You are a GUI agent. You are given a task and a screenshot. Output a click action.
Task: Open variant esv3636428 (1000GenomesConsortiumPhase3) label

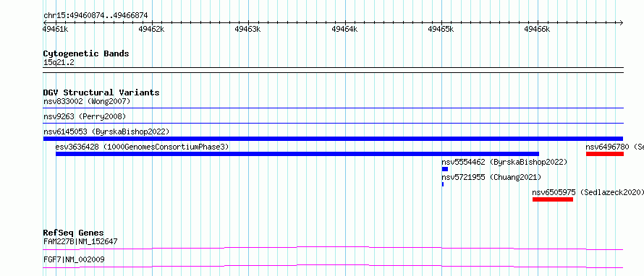[x=142, y=147]
